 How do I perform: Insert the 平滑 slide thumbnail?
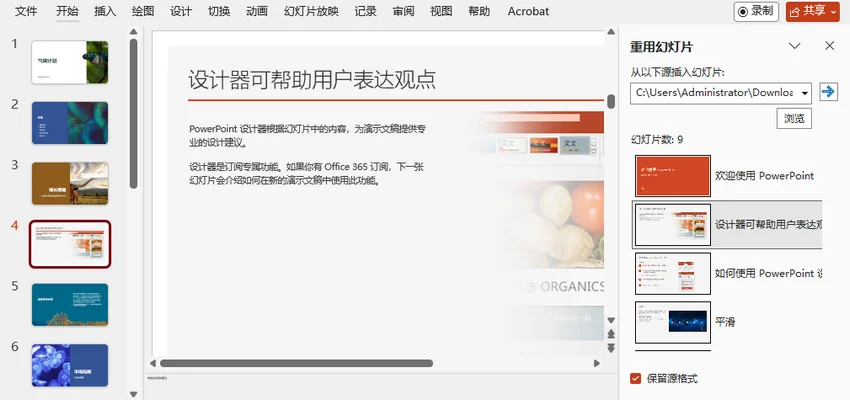pyautogui.click(x=673, y=322)
